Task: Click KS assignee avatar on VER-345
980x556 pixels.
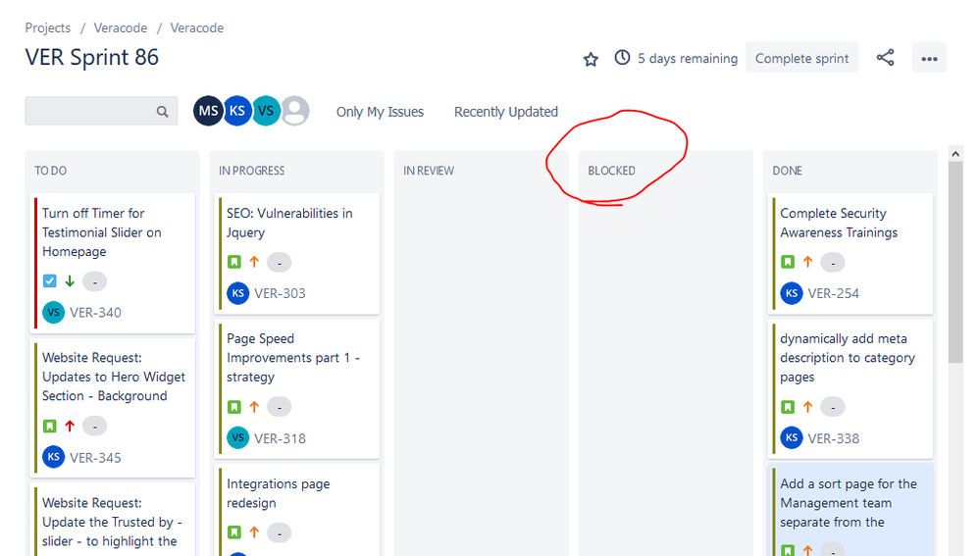Action: tap(54, 457)
